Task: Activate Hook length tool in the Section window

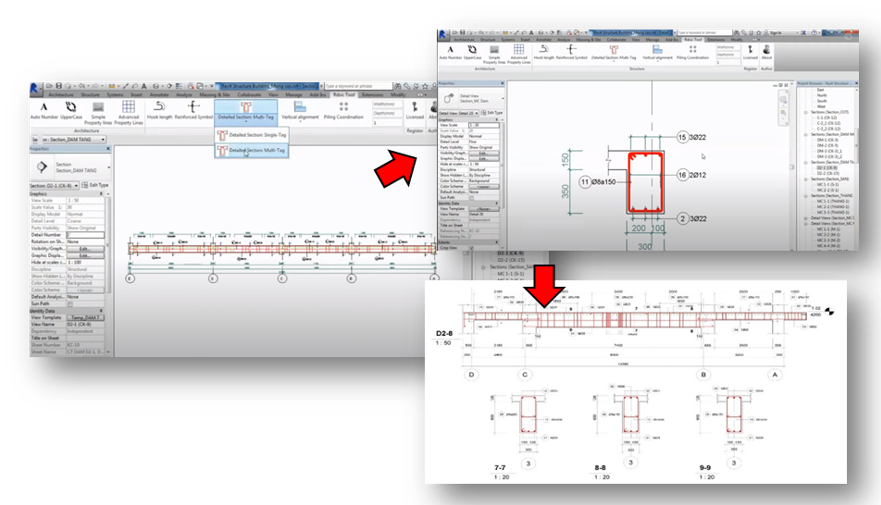Action: pos(160,111)
